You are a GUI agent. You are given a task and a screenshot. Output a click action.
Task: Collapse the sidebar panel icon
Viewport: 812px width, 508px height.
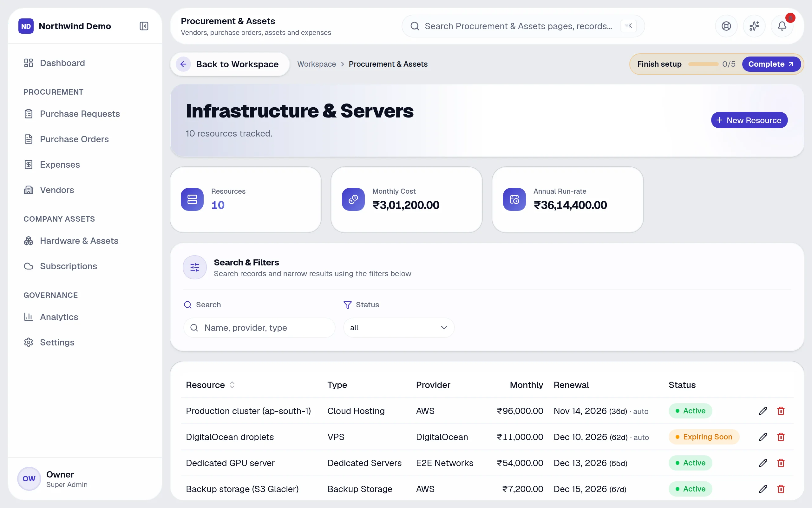point(144,26)
